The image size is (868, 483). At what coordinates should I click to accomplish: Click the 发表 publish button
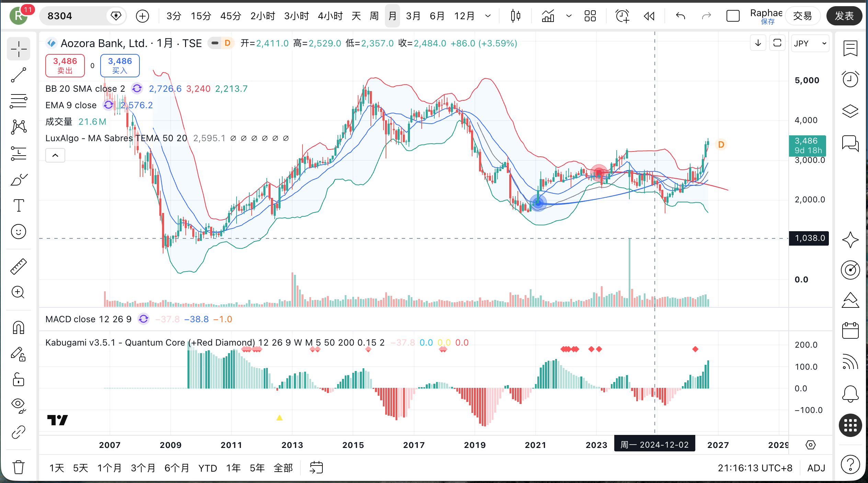[x=844, y=16]
